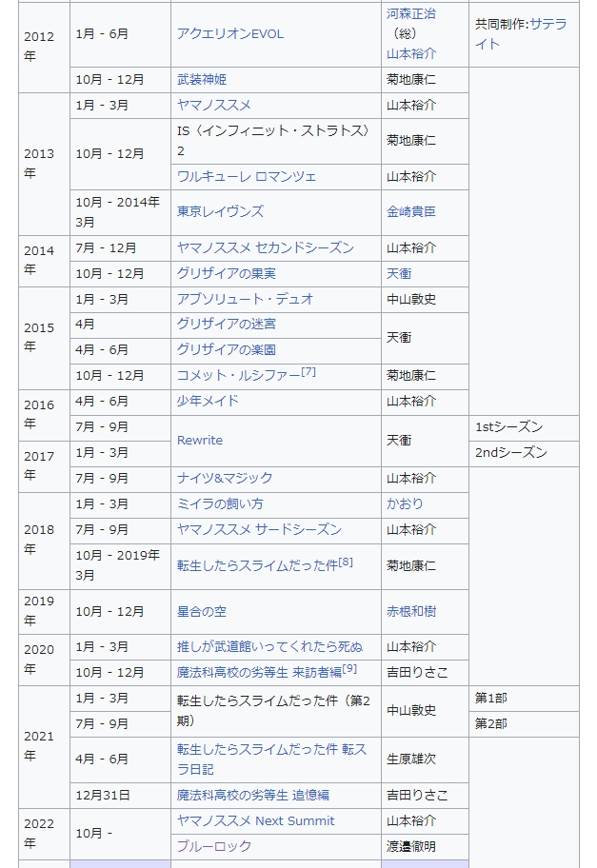The height and width of the screenshot is (868, 597).
Task: Click the 金崎貴臣 director link
Action: [x=411, y=211]
